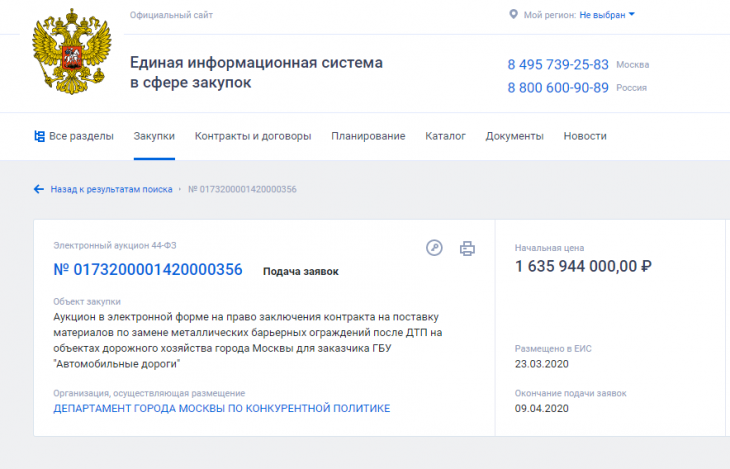Image resolution: width=730 pixels, height=469 pixels.
Task: Click the Официальный сайт label
Action: point(171,15)
